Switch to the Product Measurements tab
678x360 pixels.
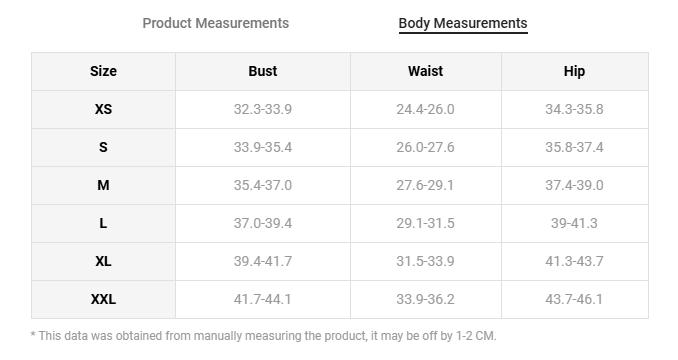click(x=215, y=23)
